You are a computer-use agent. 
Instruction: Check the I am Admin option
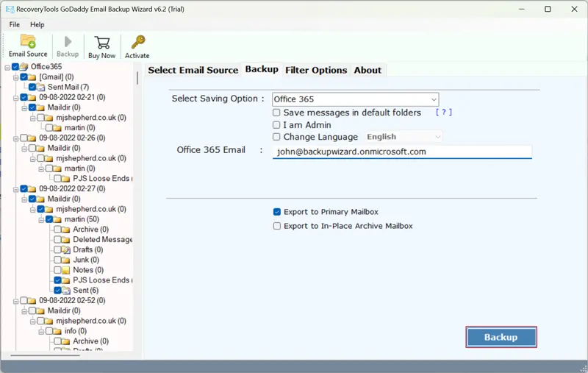coord(276,125)
